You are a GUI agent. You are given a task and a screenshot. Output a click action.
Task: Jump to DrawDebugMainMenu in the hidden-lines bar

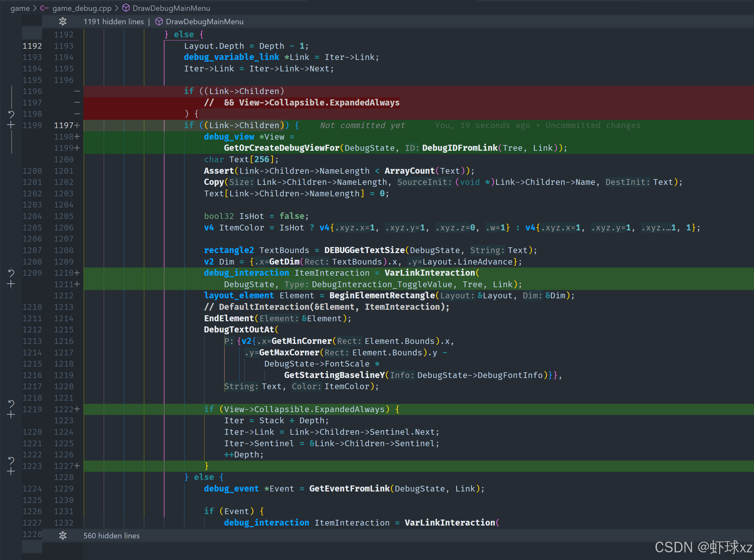click(x=204, y=22)
